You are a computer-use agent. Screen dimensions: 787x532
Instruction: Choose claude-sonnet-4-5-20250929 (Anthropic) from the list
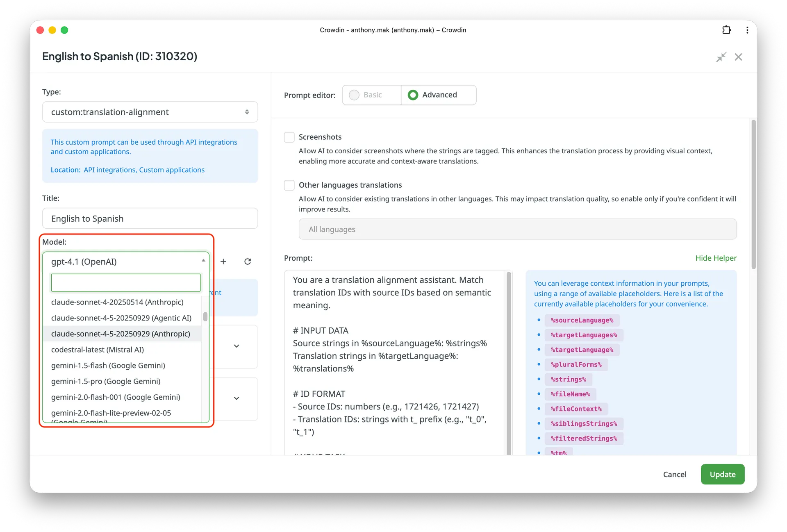point(121,334)
